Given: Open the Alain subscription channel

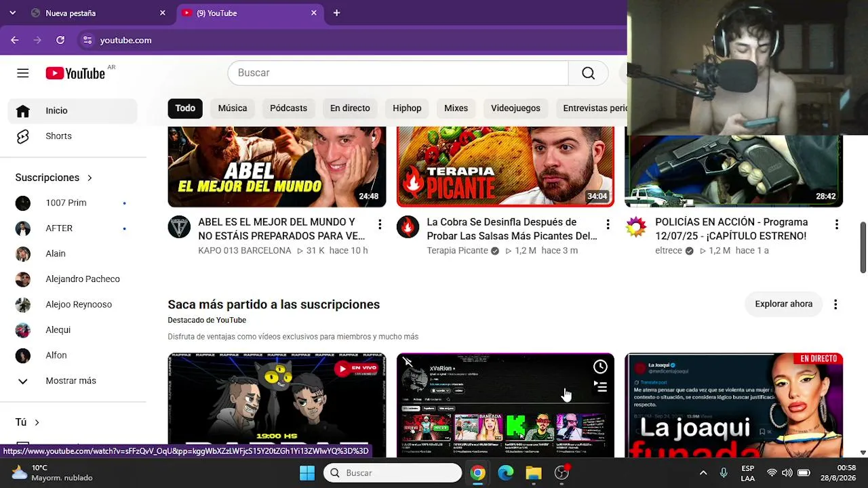Looking at the screenshot, I should pyautogui.click(x=73, y=253).
